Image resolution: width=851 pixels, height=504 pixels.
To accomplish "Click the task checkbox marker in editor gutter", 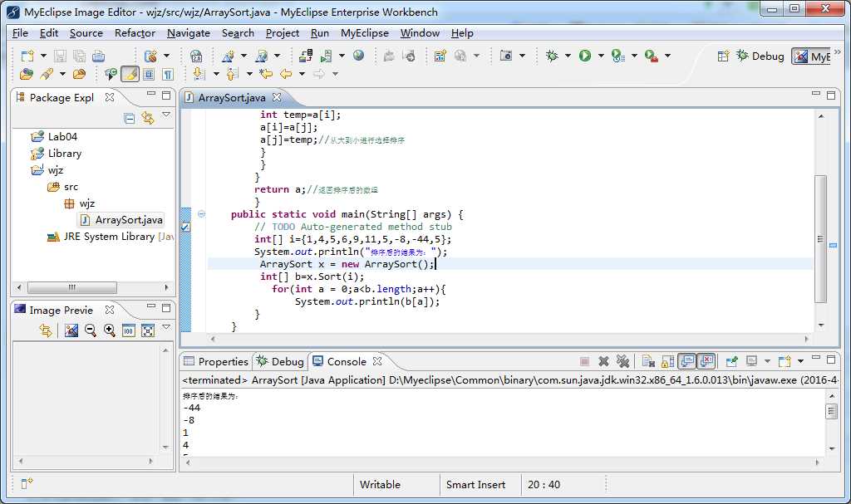I will [185, 227].
